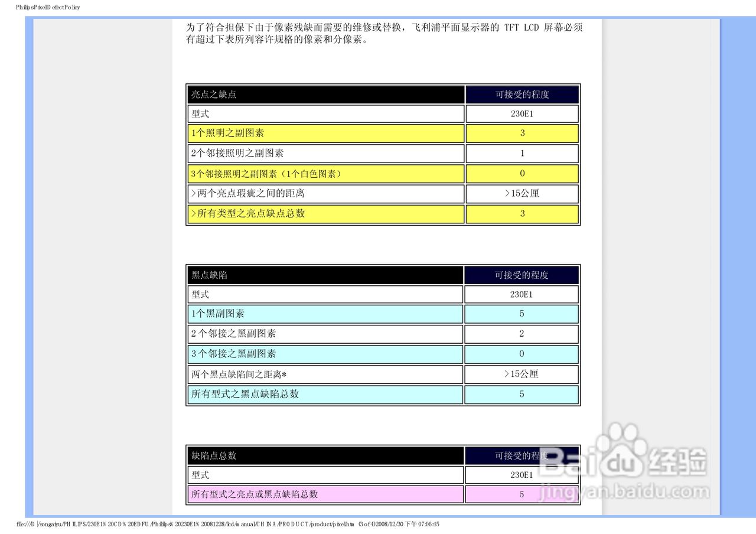Select '所有型式之亮点或黑点缺陷总数' row
This screenshot has width=756, height=534.
click(x=326, y=494)
